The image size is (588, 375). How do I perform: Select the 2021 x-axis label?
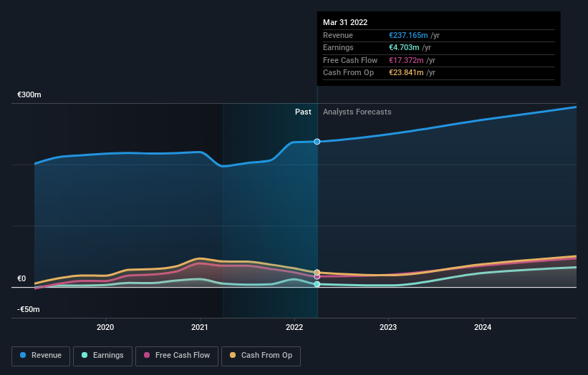(200, 327)
